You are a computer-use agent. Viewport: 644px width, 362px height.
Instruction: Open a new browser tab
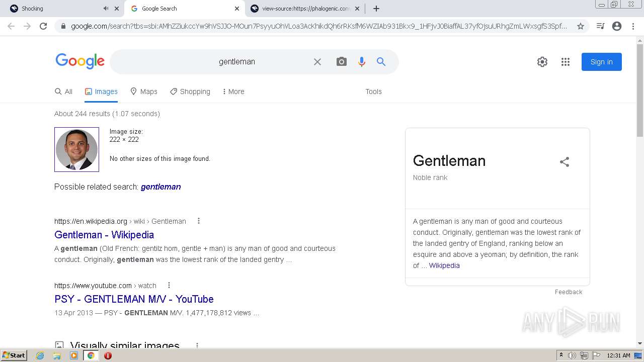click(x=376, y=9)
